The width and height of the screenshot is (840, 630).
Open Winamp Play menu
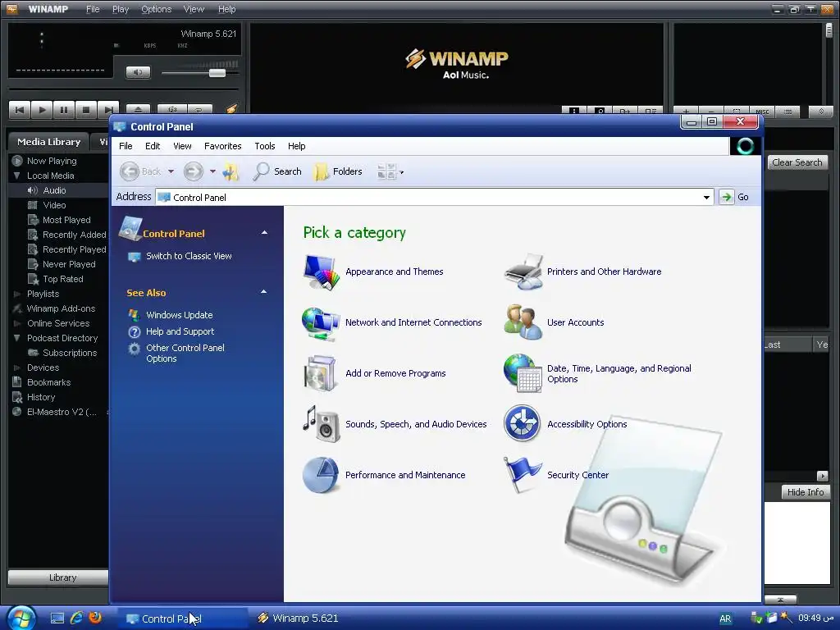121,9
